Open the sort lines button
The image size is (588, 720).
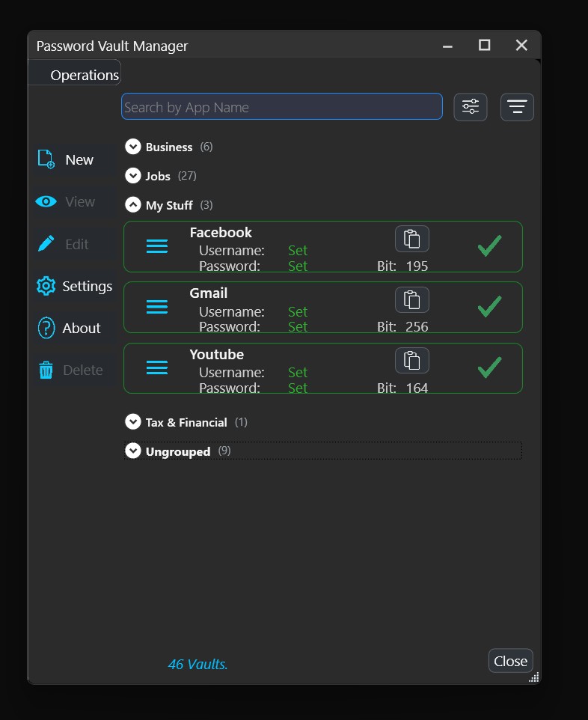[517, 107]
